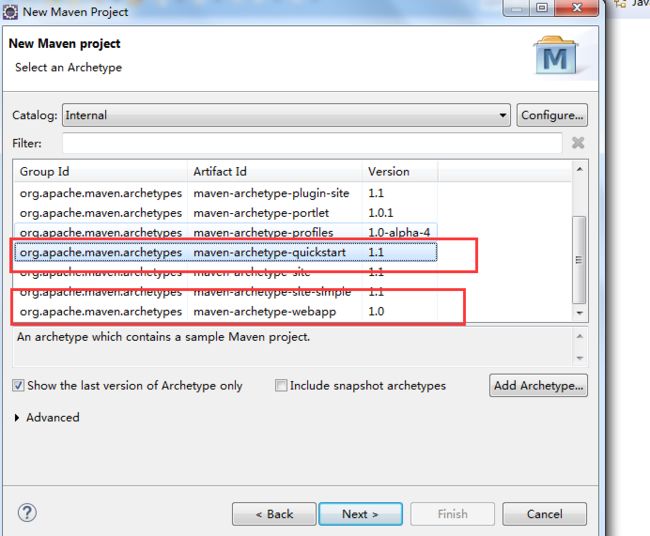Viewport: 650px width, 536px height.
Task: Open the Catalog dropdown showing Internal
Action: pos(286,115)
